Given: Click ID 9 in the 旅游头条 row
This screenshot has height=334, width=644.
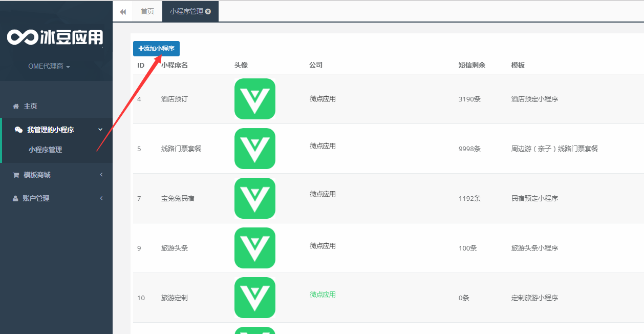Looking at the screenshot, I should pos(139,248).
